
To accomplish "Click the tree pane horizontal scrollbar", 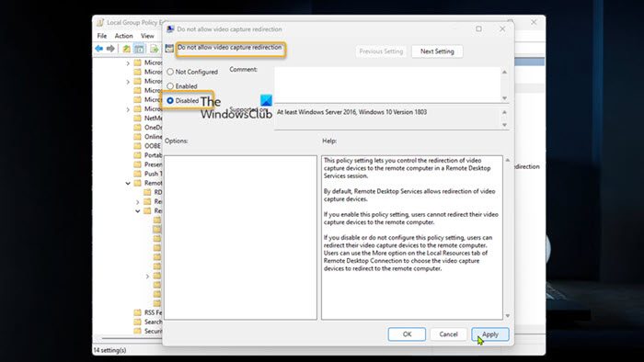I will (132, 338).
